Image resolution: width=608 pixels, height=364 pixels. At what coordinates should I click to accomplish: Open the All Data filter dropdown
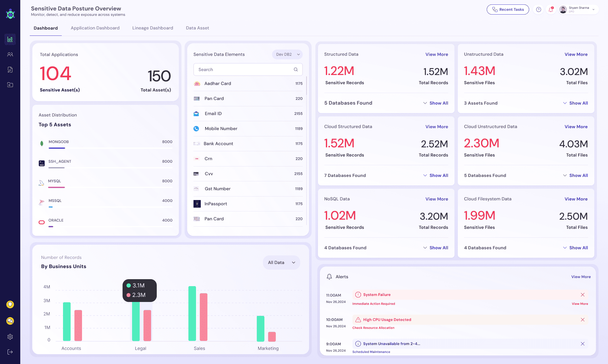click(281, 262)
